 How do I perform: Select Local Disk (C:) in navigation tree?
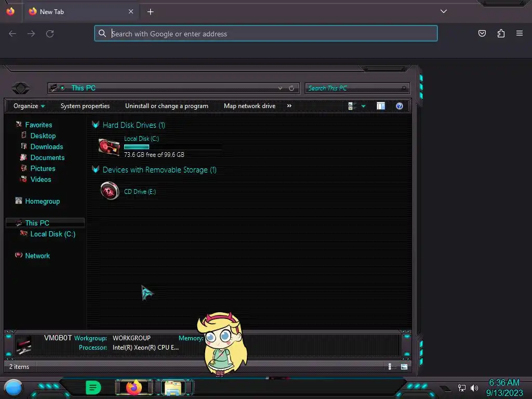coord(52,234)
